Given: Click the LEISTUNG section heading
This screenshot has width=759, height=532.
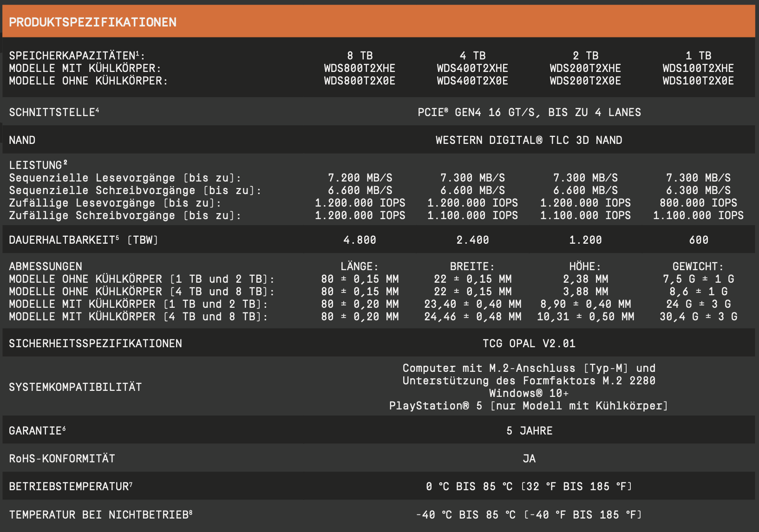Looking at the screenshot, I should (38, 165).
